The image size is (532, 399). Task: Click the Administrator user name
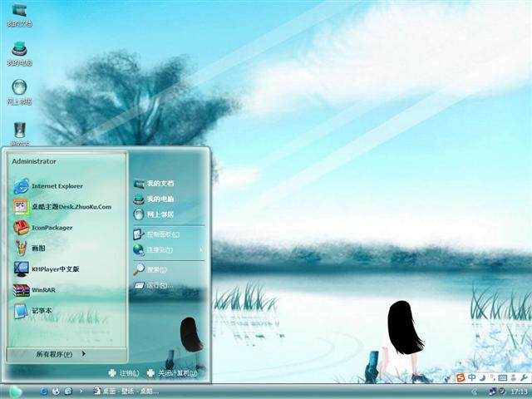[34, 161]
